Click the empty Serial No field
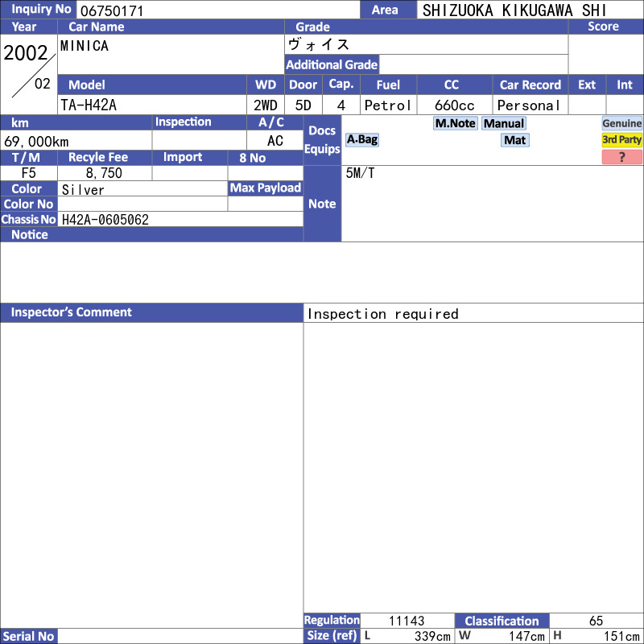This screenshot has width=644, height=644. 180,636
